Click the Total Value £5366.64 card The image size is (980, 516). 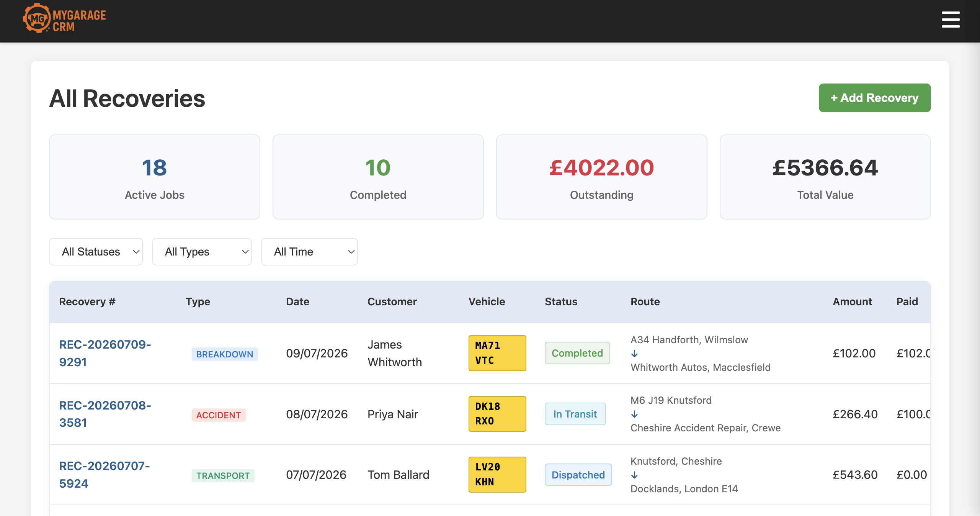[825, 177]
